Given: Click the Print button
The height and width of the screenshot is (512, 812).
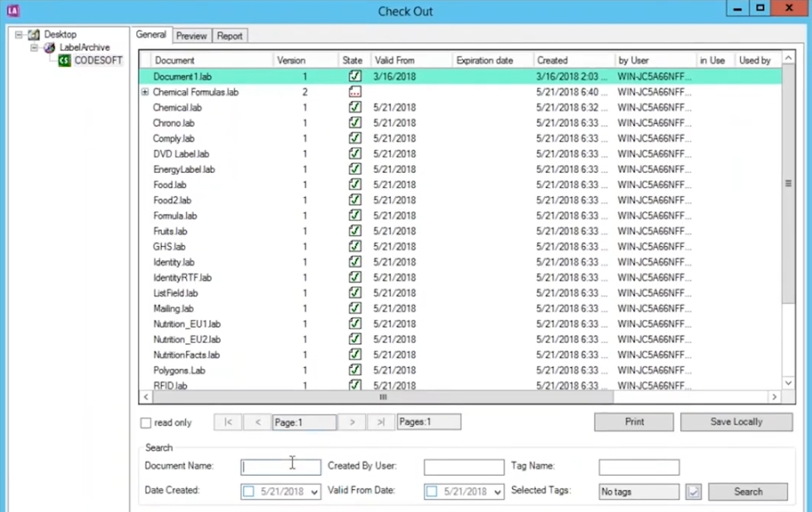Looking at the screenshot, I should point(634,422).
